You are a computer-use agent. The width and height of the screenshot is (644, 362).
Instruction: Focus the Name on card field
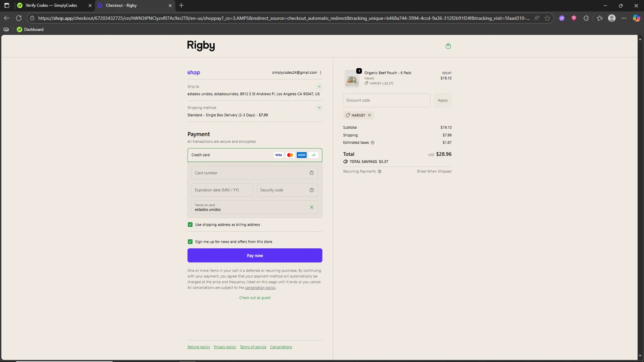[x=255, y=207]
